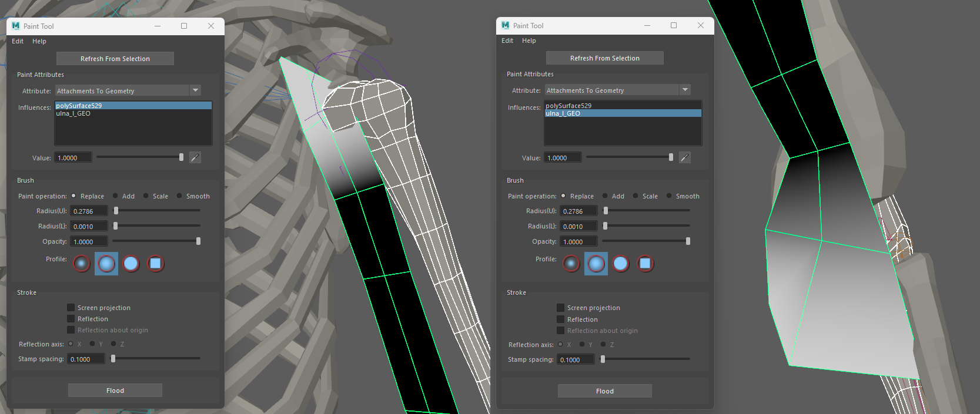
Task: Pick the Gaussian brush profile in right Paint Tool
Action: coord(571,264)
